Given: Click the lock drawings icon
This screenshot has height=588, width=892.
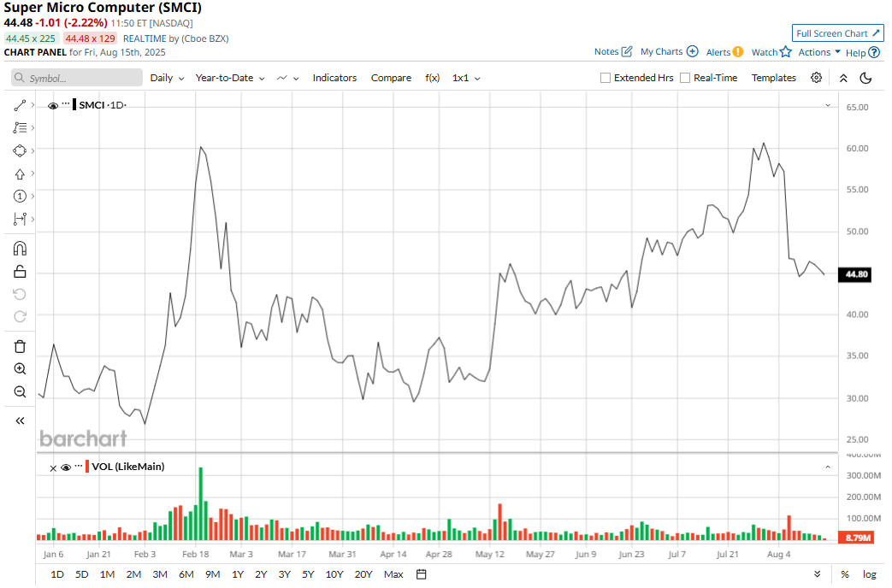Looking at the screenshot, I should pos(20,271).
